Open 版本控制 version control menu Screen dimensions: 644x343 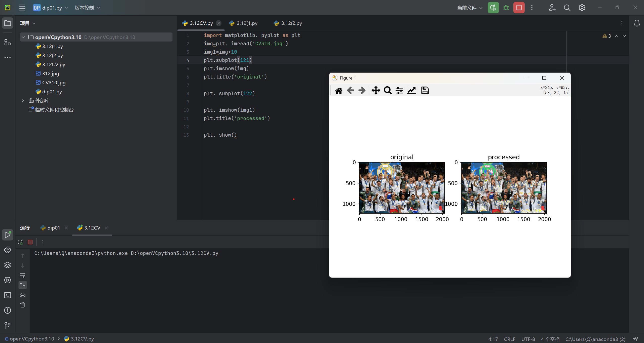pyautogui.click(x=87, y=8)
